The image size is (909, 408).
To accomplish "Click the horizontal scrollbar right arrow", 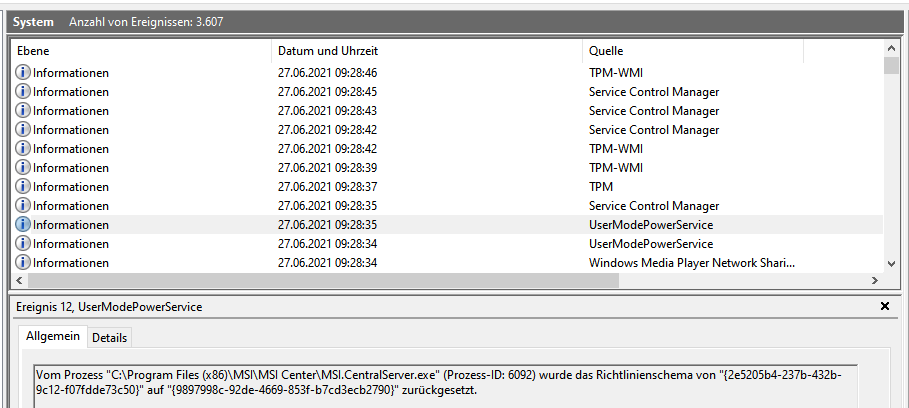I will point(875,280).
